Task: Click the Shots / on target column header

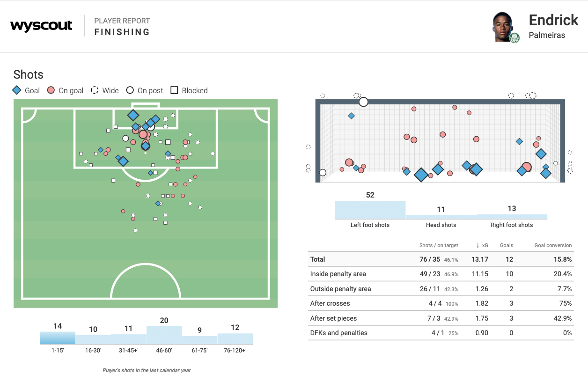Action: click(x=439, y=245)
